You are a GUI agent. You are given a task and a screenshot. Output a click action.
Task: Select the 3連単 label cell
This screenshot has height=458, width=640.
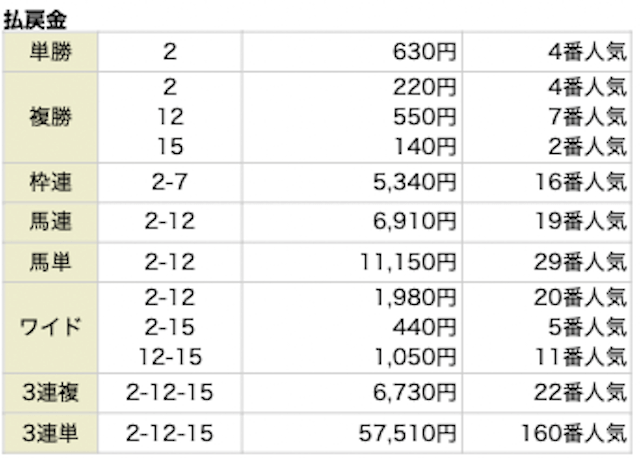coord(50,433)
